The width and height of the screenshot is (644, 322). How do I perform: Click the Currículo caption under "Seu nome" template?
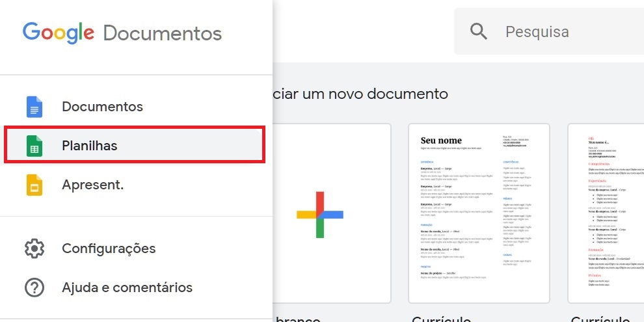441,317
